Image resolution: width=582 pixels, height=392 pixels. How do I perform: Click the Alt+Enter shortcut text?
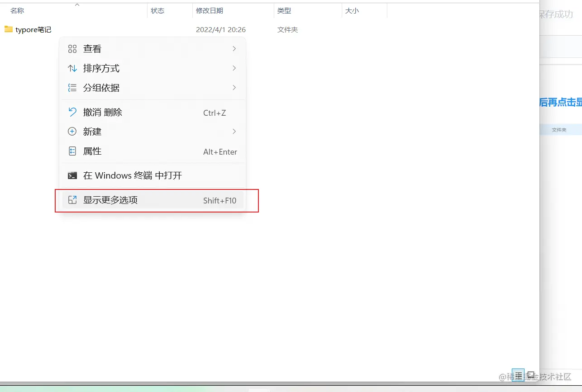220,152
